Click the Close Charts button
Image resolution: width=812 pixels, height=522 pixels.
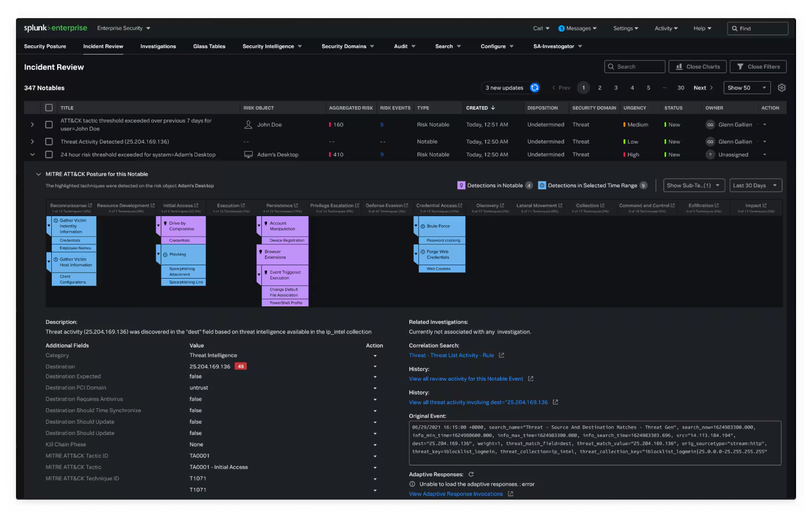pos(697,67)
